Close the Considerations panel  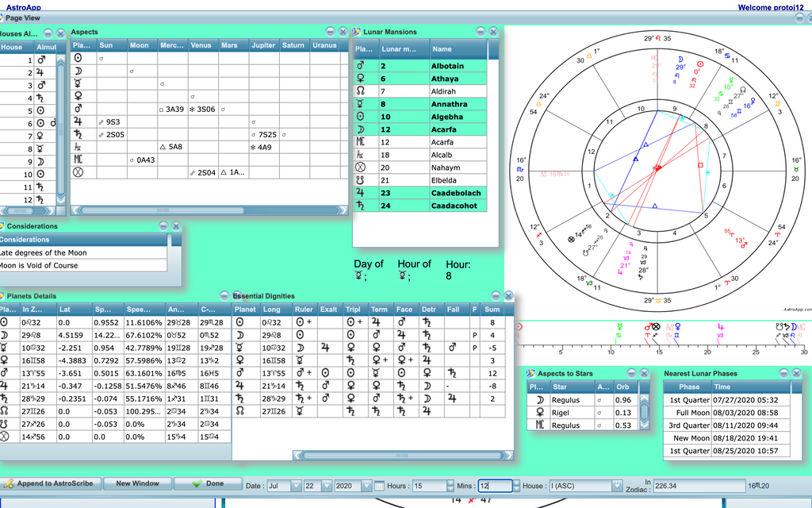pos(176,226)
